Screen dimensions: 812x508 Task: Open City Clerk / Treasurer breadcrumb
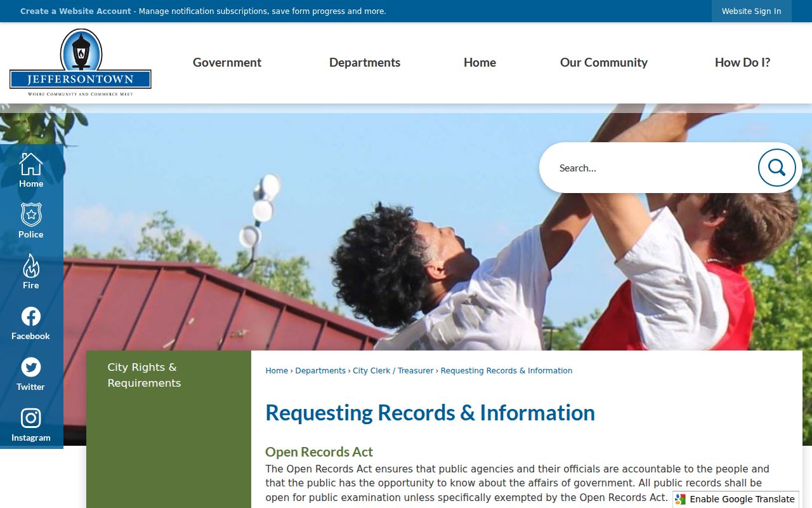click(x=393, y=371)
